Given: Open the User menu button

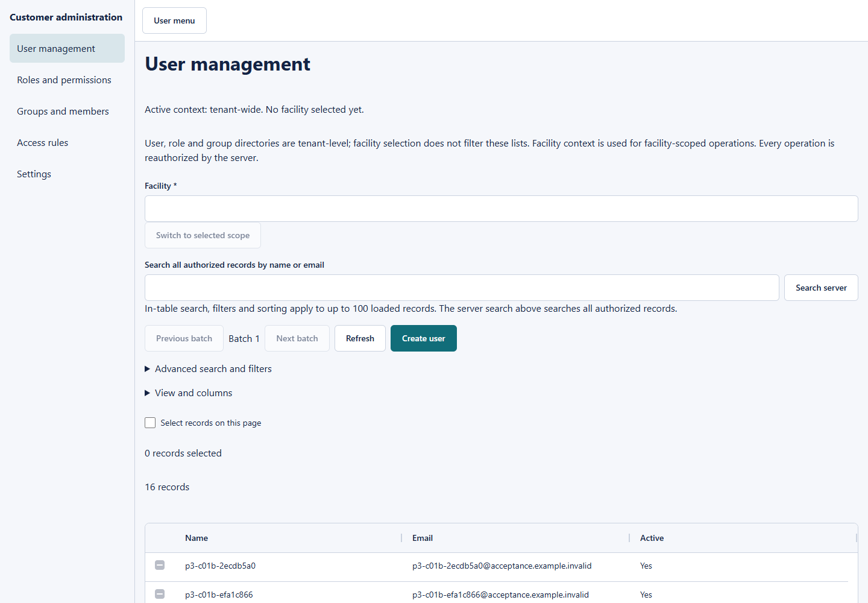Looking at the screenshot, I should pos(174,21).
